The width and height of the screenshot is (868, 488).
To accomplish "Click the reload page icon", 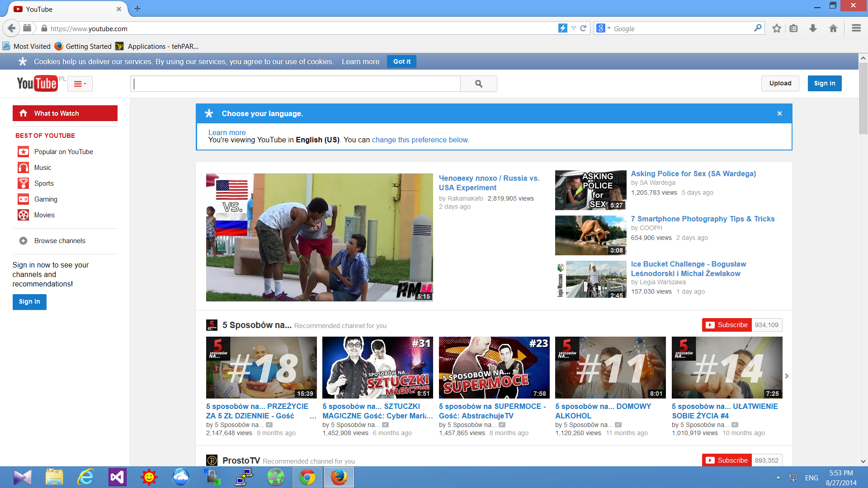I will (x=583, y=28).
